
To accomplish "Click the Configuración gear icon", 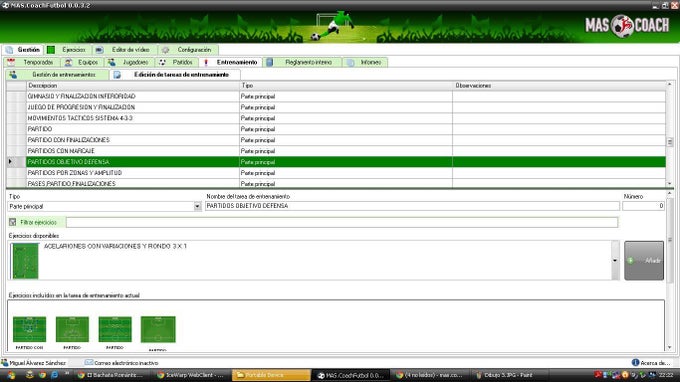I will pyautogui.click(x=165, y=50).
